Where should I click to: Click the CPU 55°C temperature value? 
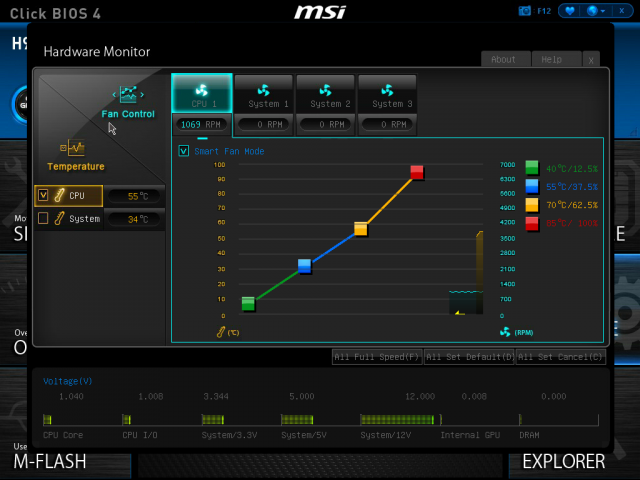point(135,196)
